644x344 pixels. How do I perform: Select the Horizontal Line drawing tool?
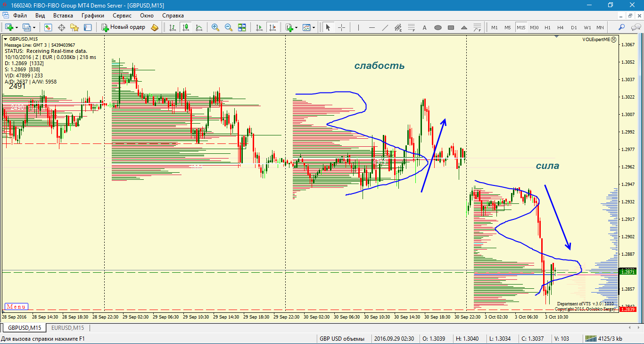[372, 27]
